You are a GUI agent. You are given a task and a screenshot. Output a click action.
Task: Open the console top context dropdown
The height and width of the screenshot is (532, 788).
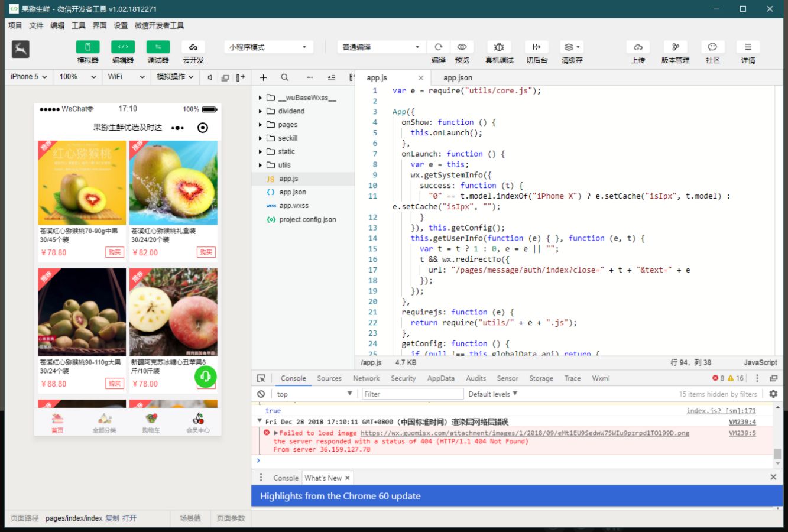tap(314, 394)
